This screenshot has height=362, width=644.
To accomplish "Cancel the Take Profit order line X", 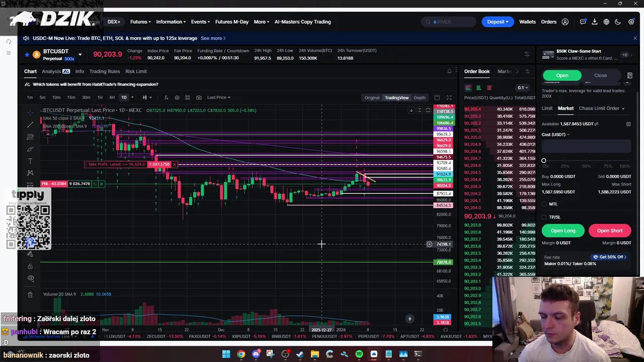I will pos(174,164).
